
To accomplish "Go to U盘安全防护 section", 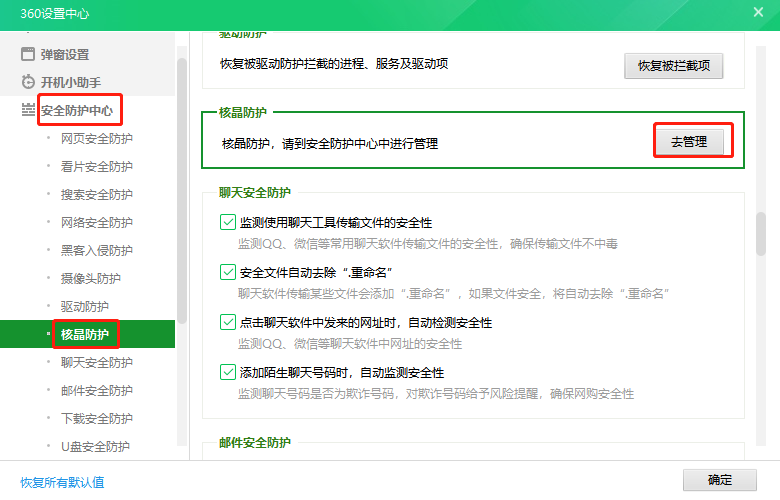I will pos(95,446).
